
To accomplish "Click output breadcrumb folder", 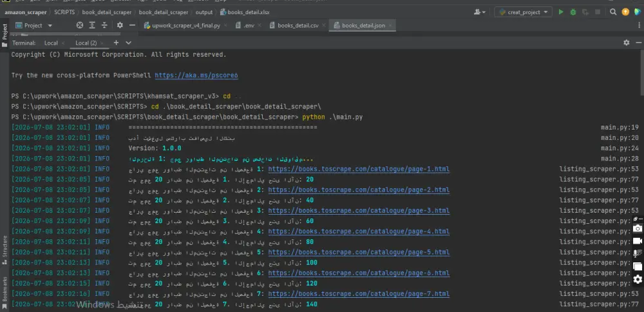I will coord(204,12).
